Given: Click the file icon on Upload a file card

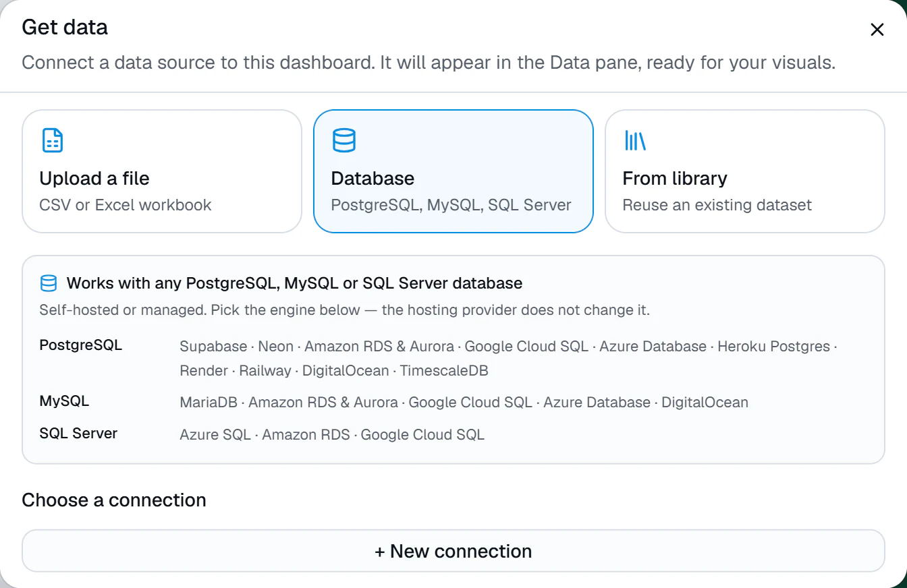Looking at the screenshot, I should click(53, 140).
